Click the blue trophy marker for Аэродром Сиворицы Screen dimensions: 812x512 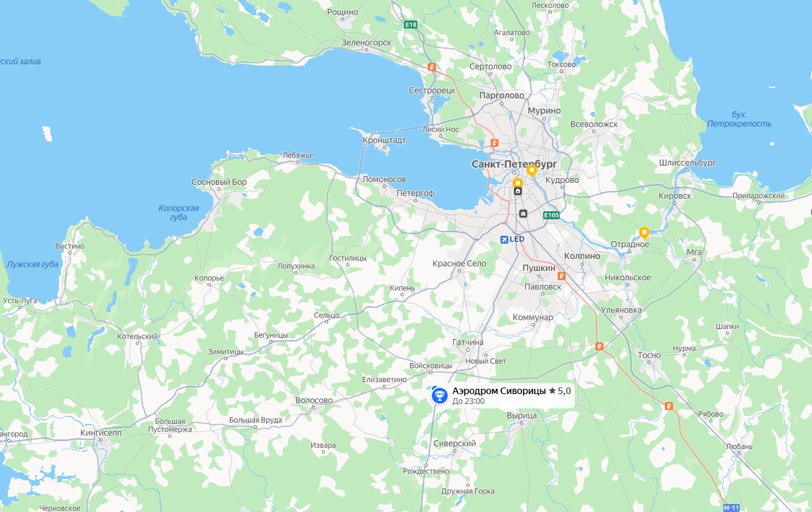click(x=440, y=395)
